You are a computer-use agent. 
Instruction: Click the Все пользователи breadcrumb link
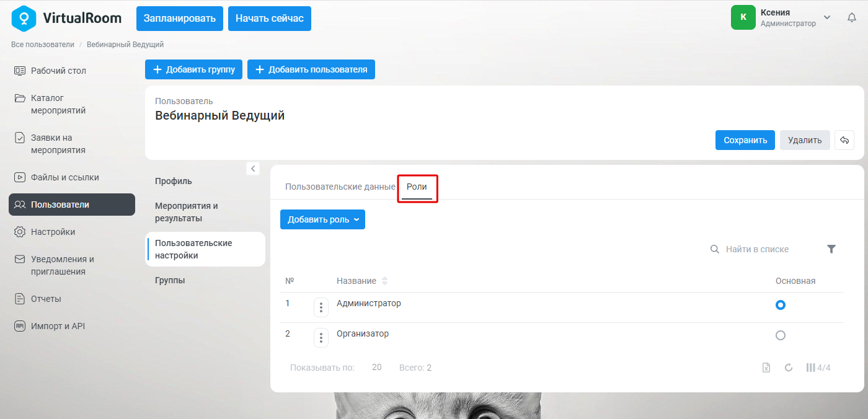pyautogui.click(x=43, y=45)
